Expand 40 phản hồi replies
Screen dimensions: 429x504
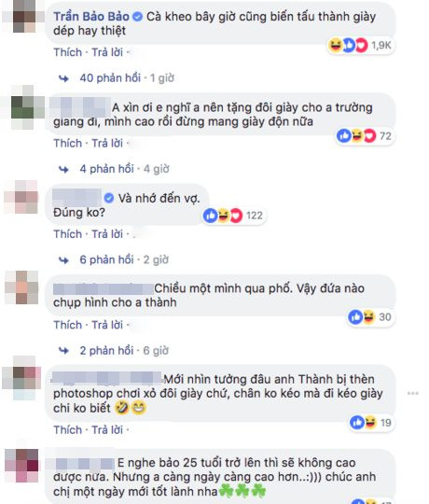[110, 78]
